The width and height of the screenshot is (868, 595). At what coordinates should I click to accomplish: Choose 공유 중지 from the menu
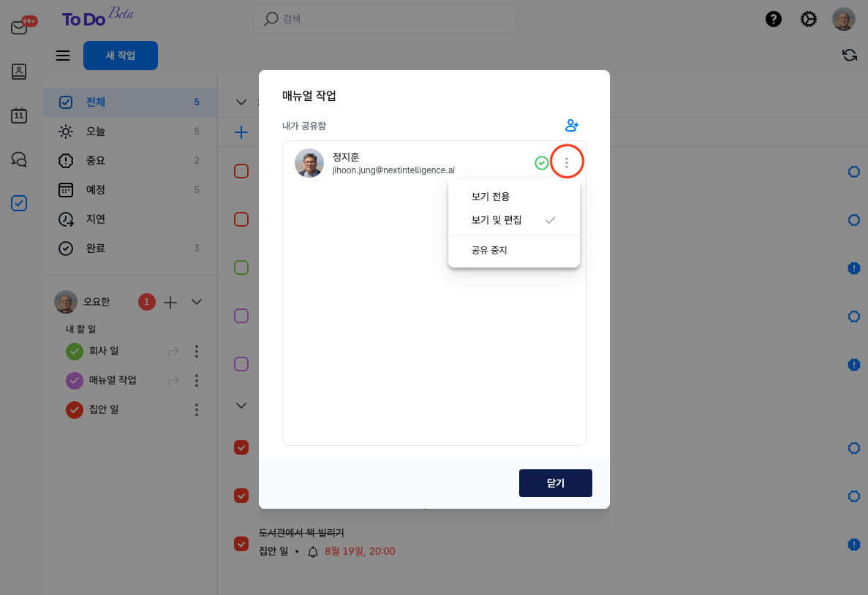click(489, 250)
